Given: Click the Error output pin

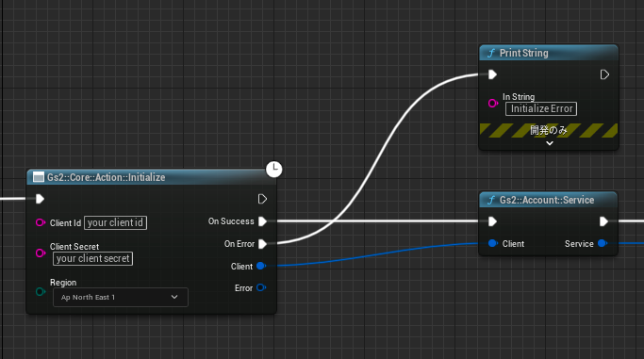Looking at the screenshot, I should tap(261, 287).
